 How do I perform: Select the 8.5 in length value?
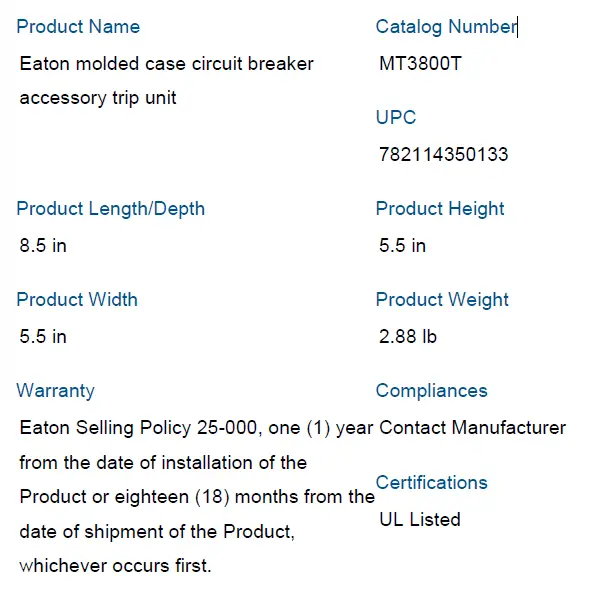coord(43,246)
